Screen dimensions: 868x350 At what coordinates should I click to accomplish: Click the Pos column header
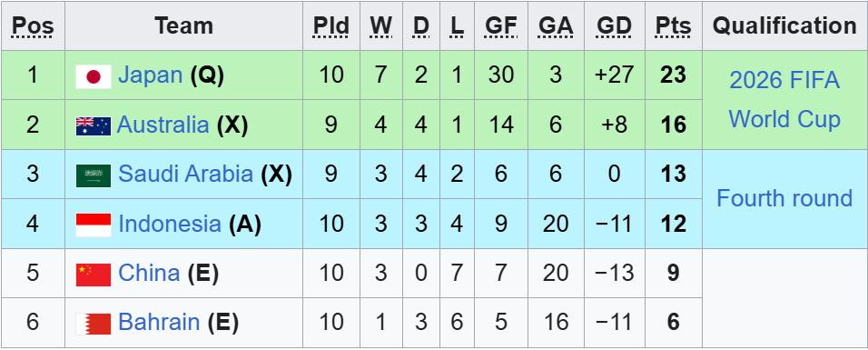click(x=33, y=25)
